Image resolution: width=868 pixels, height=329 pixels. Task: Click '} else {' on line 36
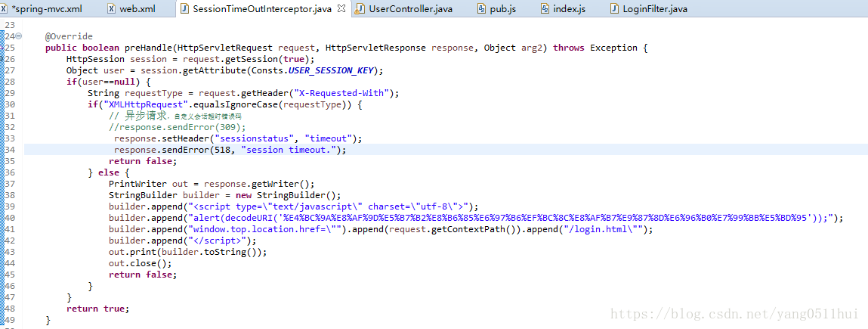(109, 172)
